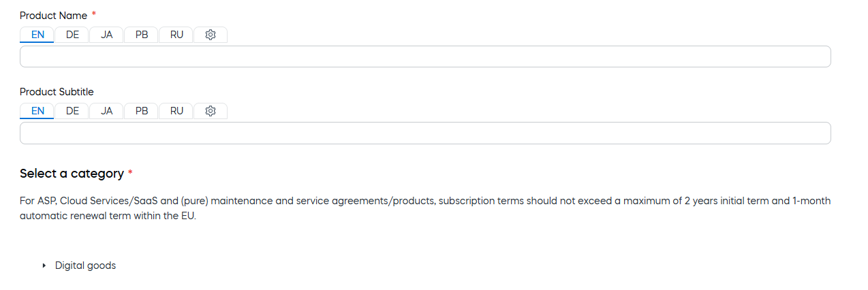Focus the Product Name text field
Screen dimensions: 868x290
click(425, 57)
